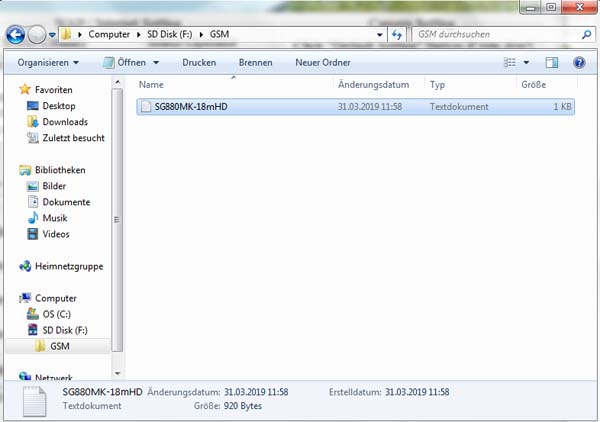Open Downloads in Favoriten
This screenshot has height=422, width=600.
(64, 122)
